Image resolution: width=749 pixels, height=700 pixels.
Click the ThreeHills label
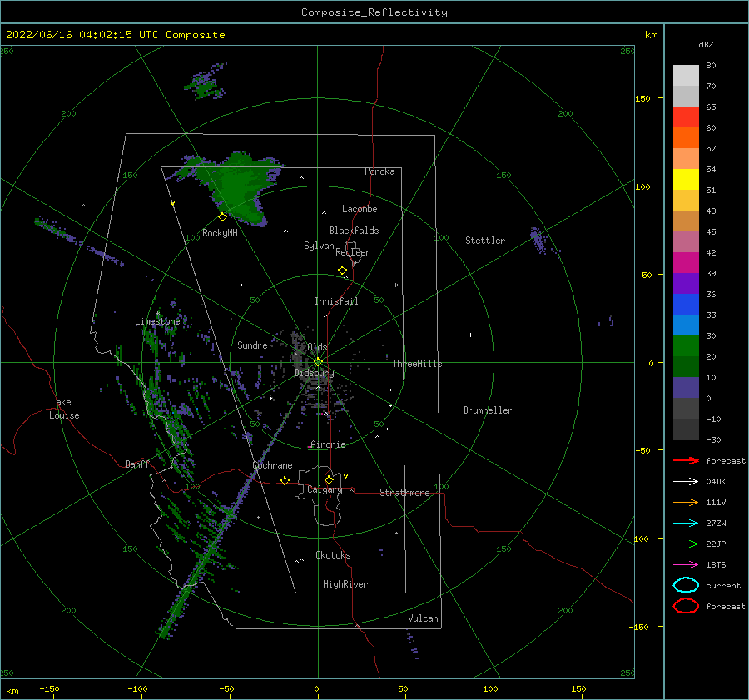(418, 364)
